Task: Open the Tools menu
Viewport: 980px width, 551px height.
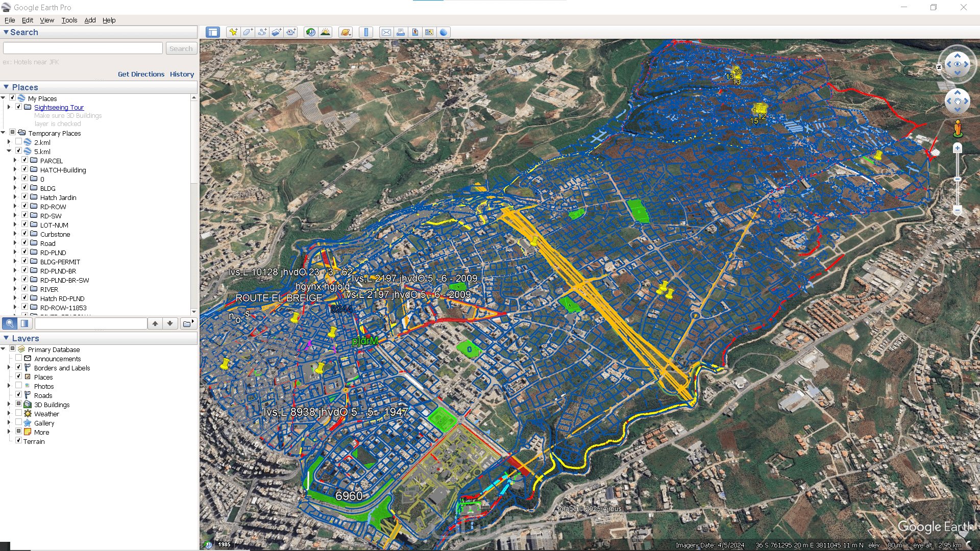Action: [x=69, y=20]
